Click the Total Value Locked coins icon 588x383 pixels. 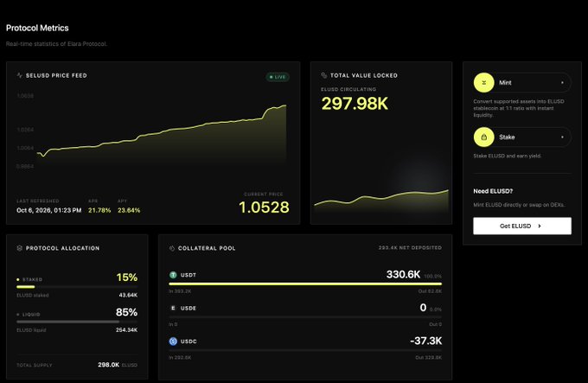[x=324, y=75]
